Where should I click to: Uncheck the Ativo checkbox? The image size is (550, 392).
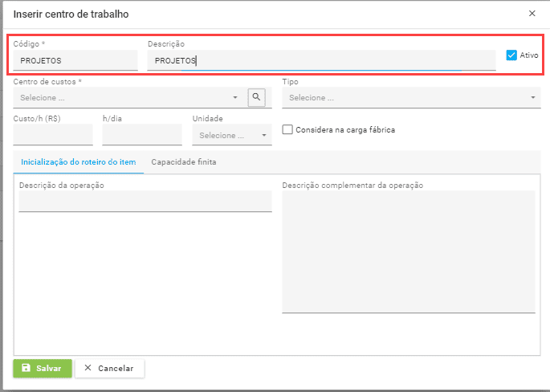511,55
